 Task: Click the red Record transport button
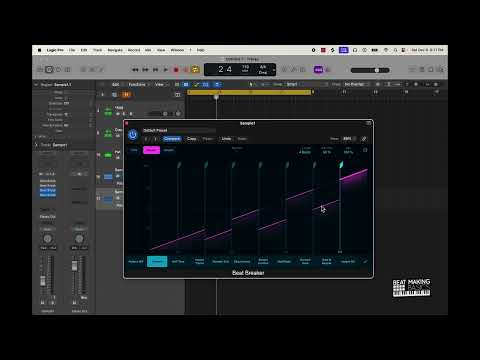pyautogui.click(x=176, y=70)
